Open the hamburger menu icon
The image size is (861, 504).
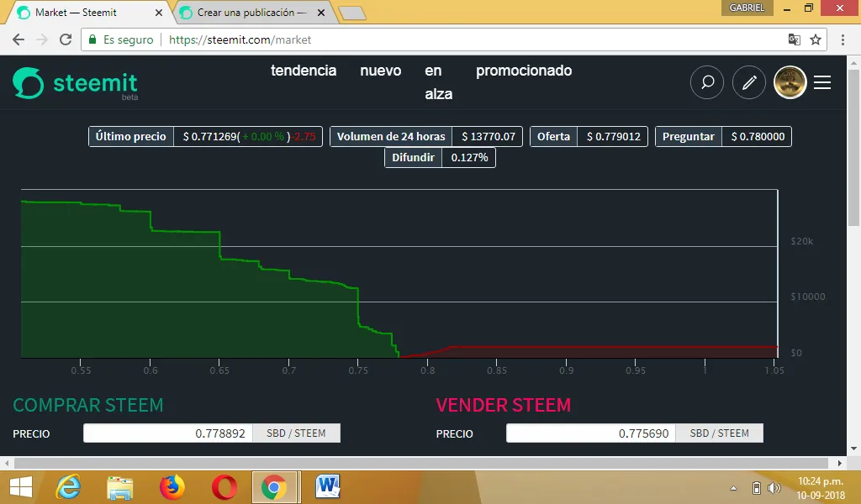point(822,82)
